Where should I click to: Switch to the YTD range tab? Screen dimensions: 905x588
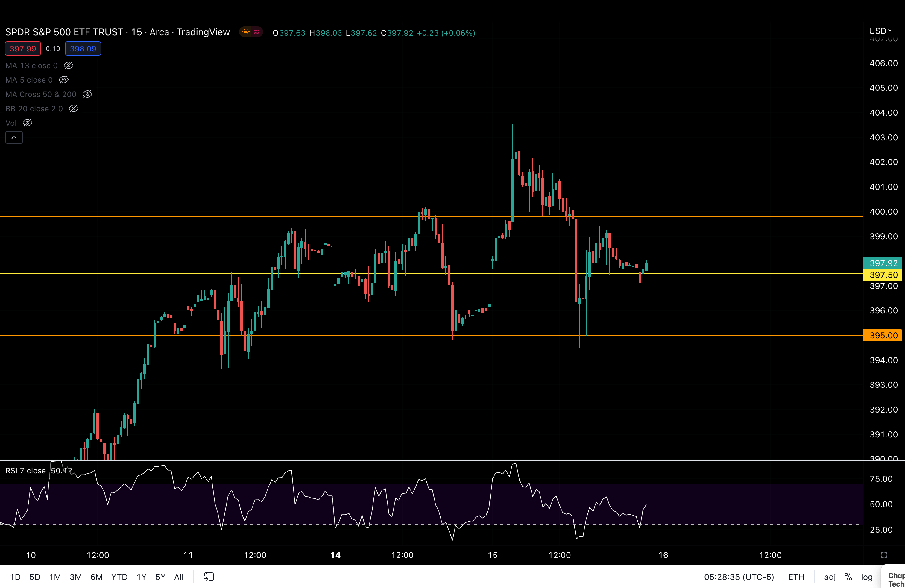(x=119, y=577)
